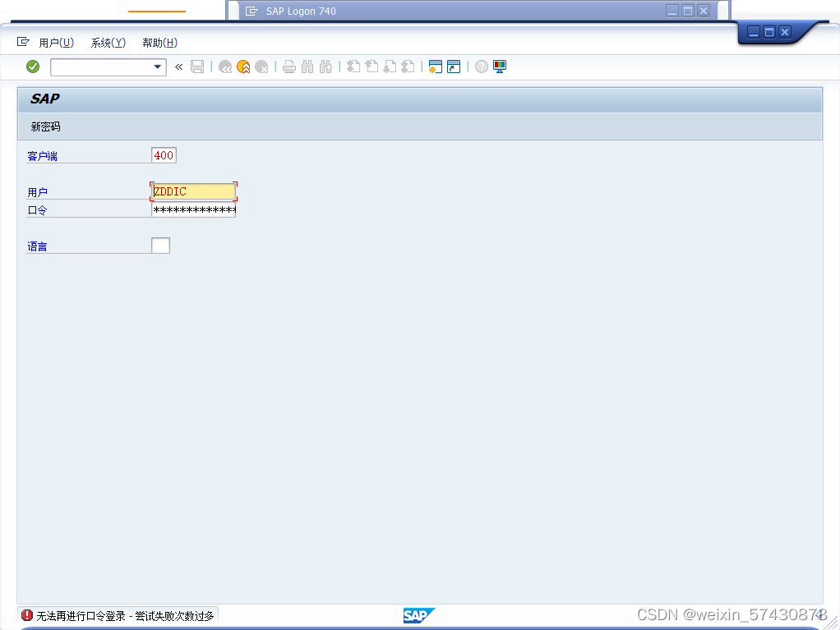Click the orange Exit logoff icon
The image size is (840, 630).
pyautogui.click(x=243, y=67)
